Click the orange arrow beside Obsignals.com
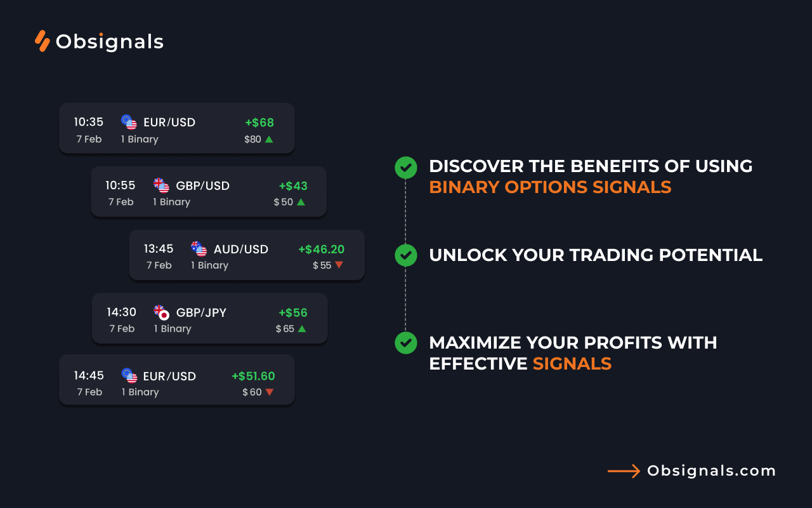812x508 pixels. tap(624, 471)
